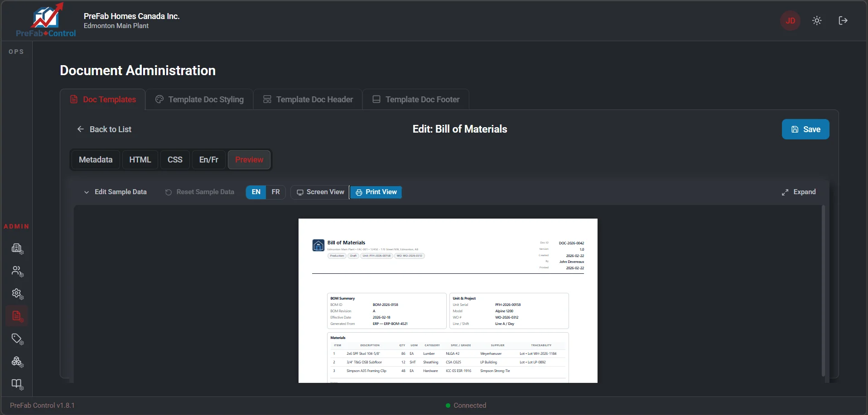The height and width of the screenshot is (415, 868).
Task: Save the Bill of Materials template
Action: click(805, 129)
